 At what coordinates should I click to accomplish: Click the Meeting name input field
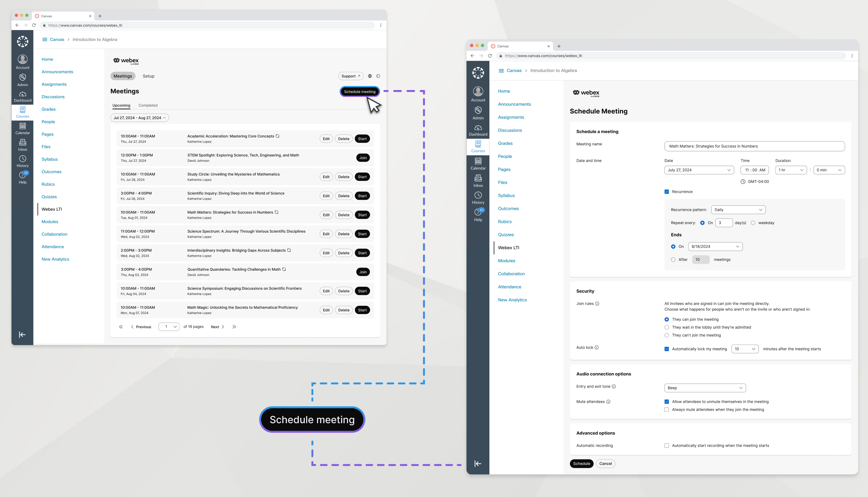tap(754, 145)
